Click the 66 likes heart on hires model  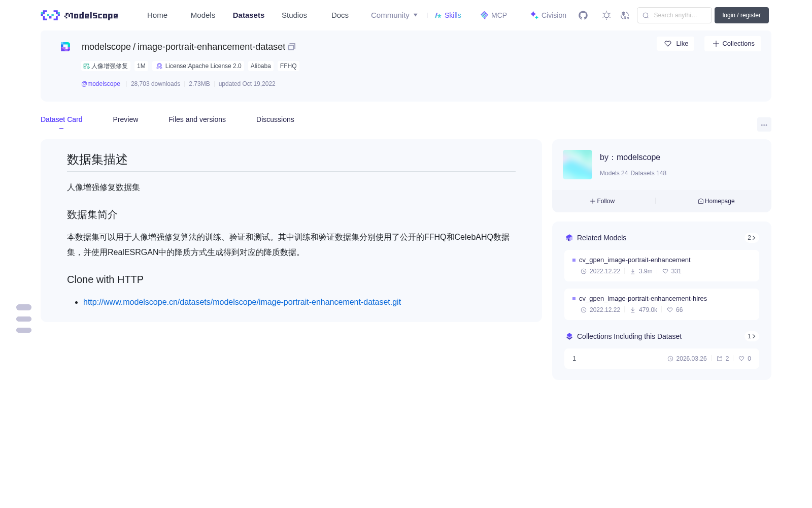click(670, 310)
